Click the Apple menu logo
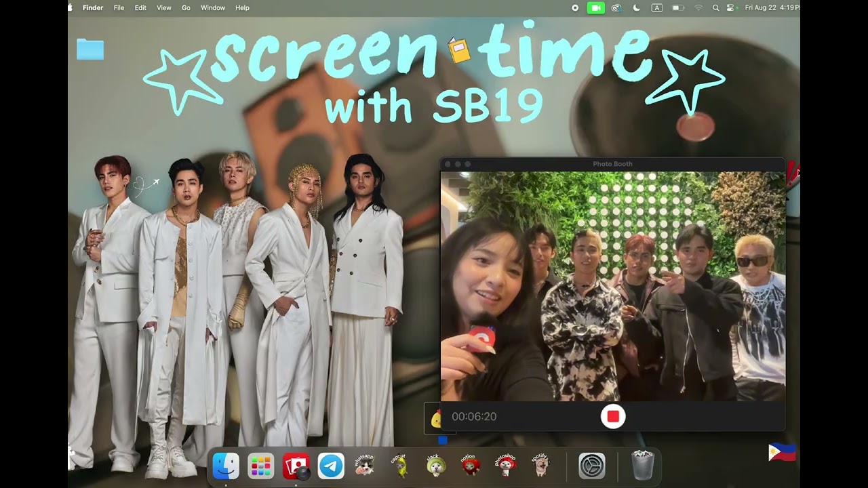868x488 pixels. click(71, 7)
